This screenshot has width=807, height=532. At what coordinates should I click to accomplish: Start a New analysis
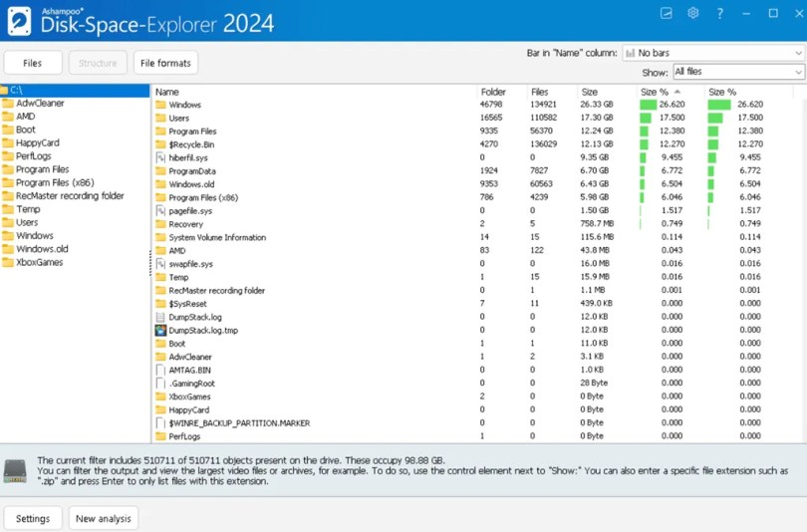pyautogui.click(x=104, y=518)
